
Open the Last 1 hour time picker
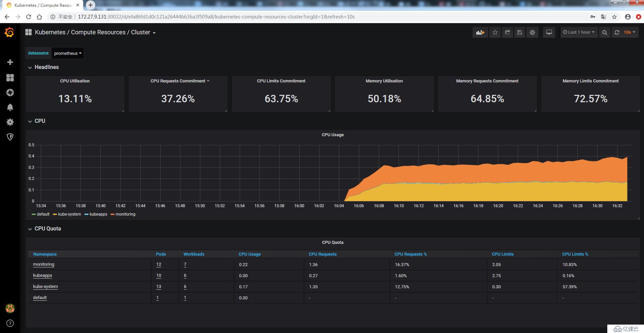tap(579, 32)
